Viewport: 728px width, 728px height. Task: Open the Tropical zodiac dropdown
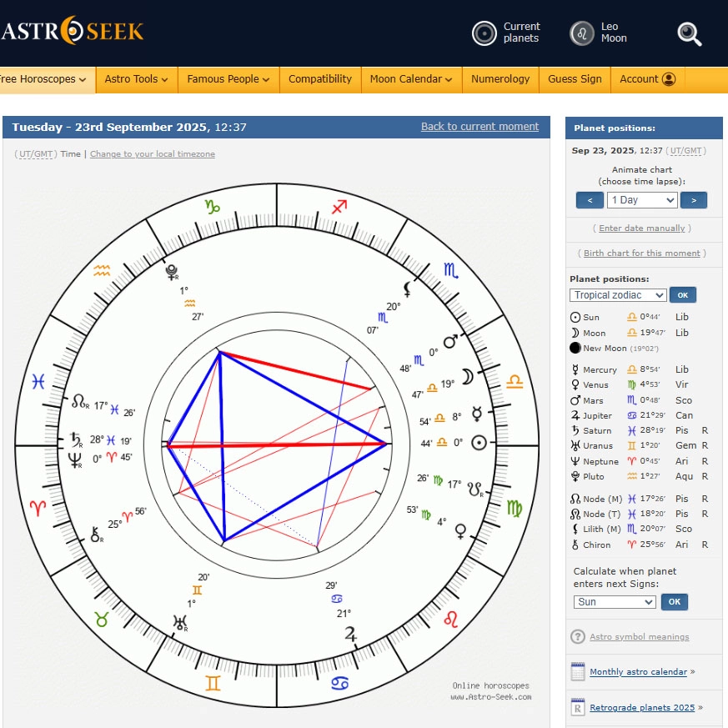click(x=618, y=295)
